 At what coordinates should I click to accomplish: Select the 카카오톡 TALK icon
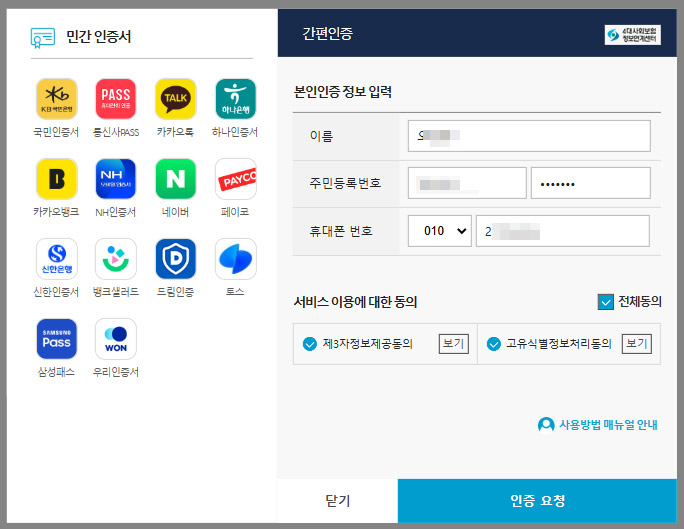(x=175, y=99)
